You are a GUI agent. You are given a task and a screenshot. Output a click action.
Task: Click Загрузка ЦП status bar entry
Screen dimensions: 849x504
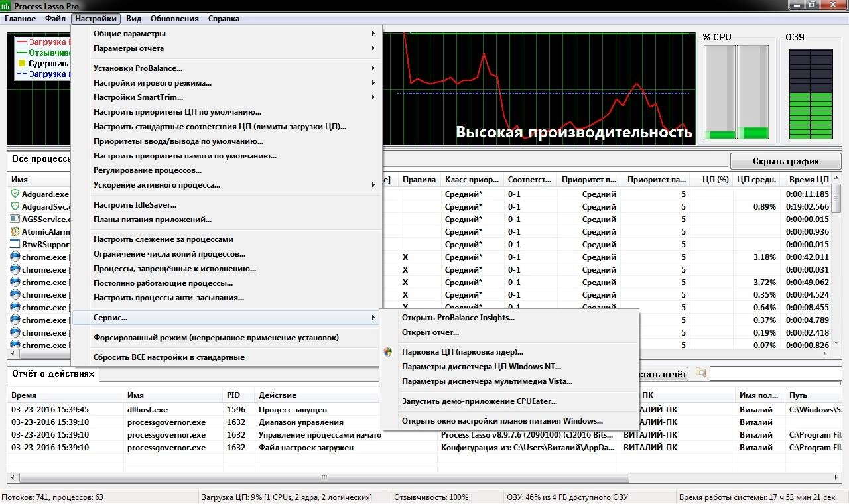(286, 497)
